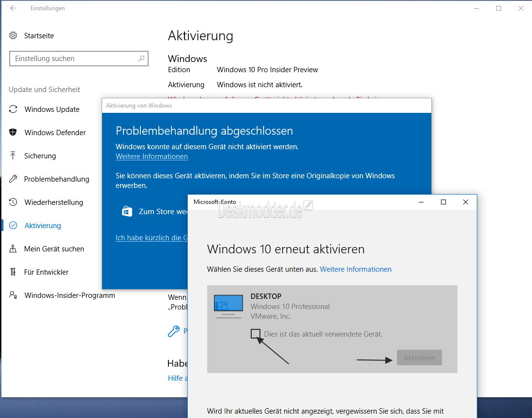Click the search magnifier icon
Viewport: 532px width, 418px height.
[x=141, y=59]
